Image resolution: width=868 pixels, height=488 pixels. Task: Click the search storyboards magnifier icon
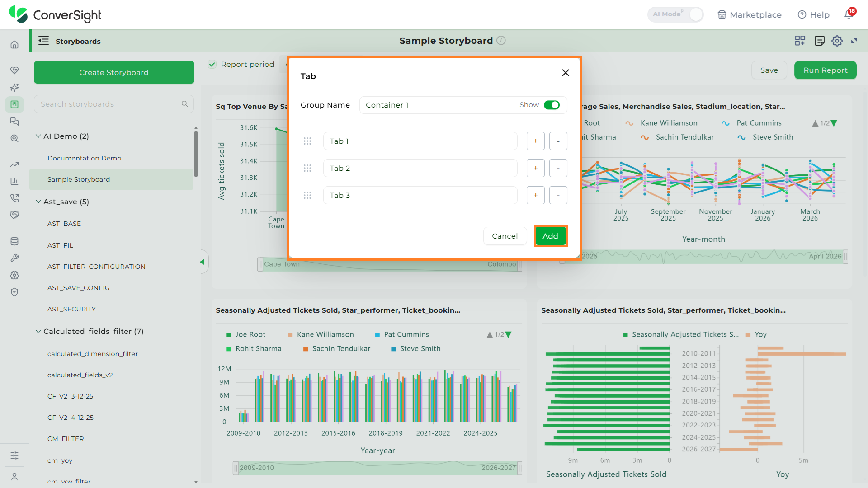click(x=185, y=104)
